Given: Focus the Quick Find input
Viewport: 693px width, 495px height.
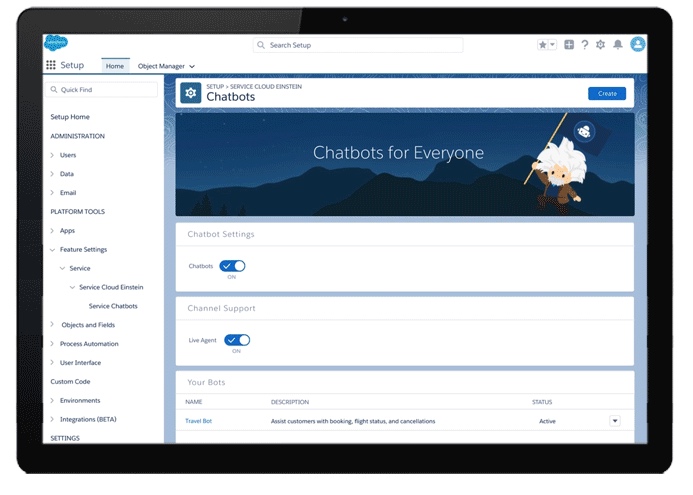Looking at the screenshot, I should click(x=101, y=90).
